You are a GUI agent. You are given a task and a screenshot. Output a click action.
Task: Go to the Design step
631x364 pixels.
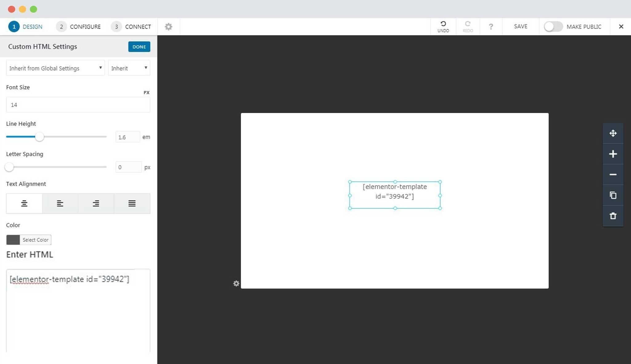[x=25, y=26]
